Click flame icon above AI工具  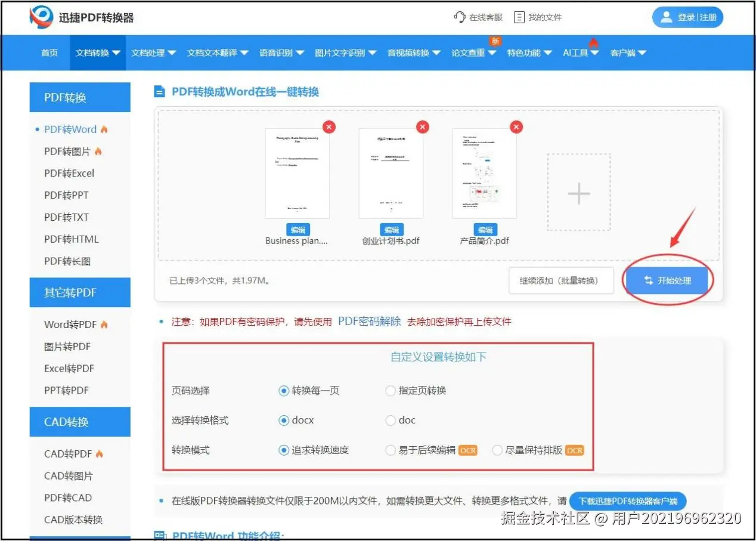593,42
